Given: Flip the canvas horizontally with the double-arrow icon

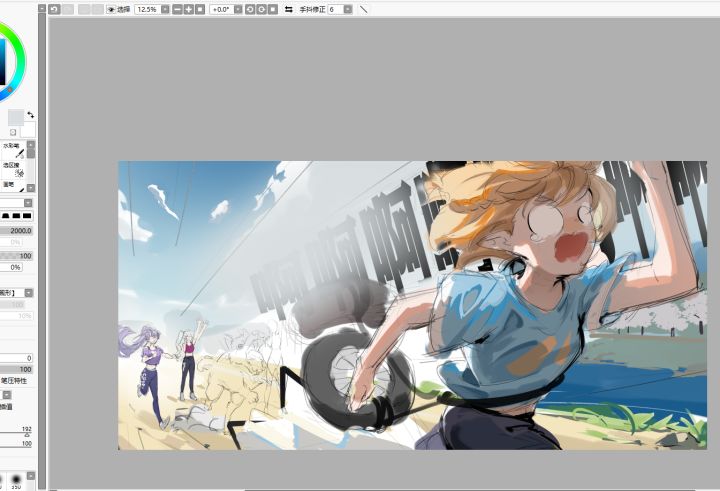Looking at the screenshot, I should pyautogui.click(x=288, y=9).
